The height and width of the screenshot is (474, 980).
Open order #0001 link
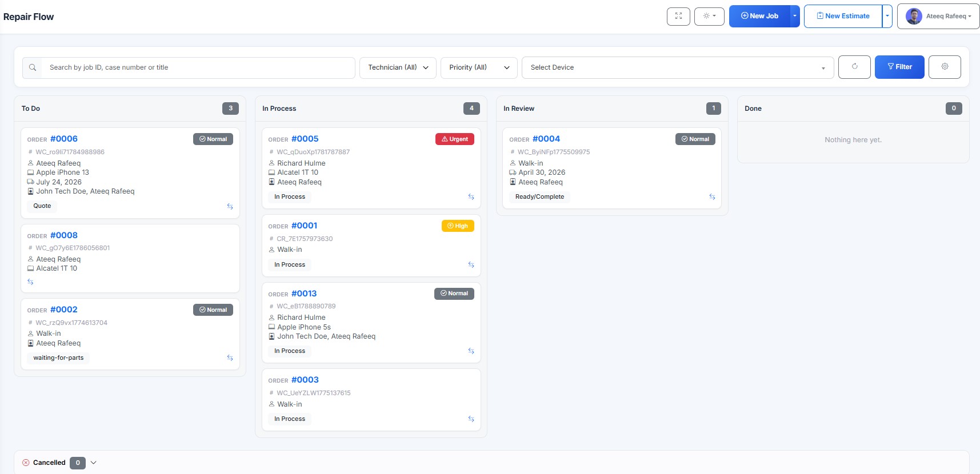point(305,226)
